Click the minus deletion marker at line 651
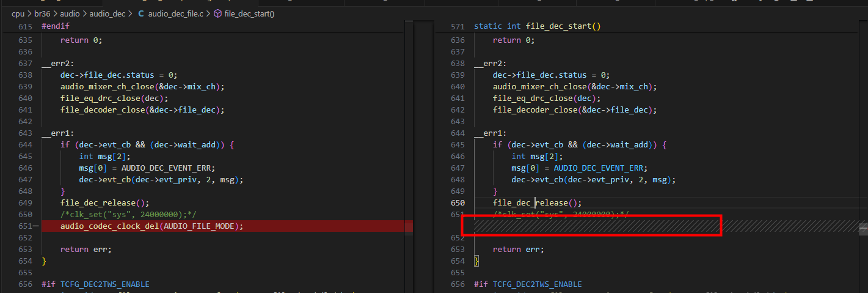The height and width of the screenshot is (293, 868). click(x=36, y=226)
